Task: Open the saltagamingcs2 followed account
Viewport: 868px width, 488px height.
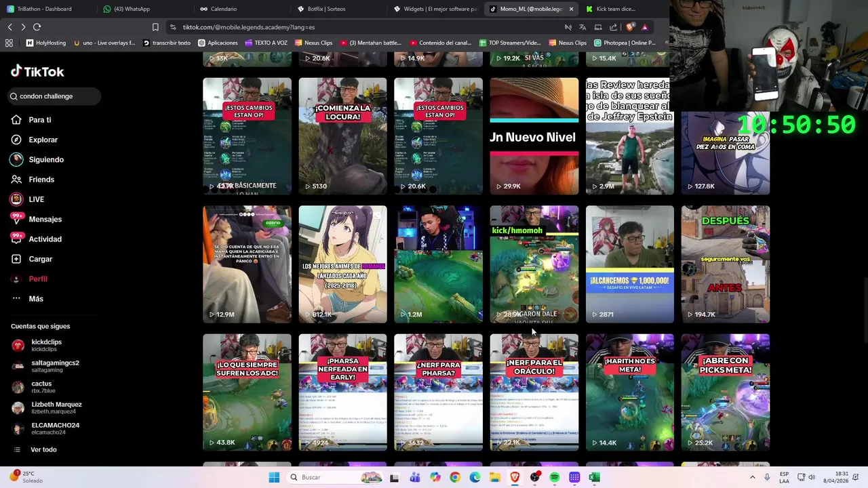Action: (45, 366)
